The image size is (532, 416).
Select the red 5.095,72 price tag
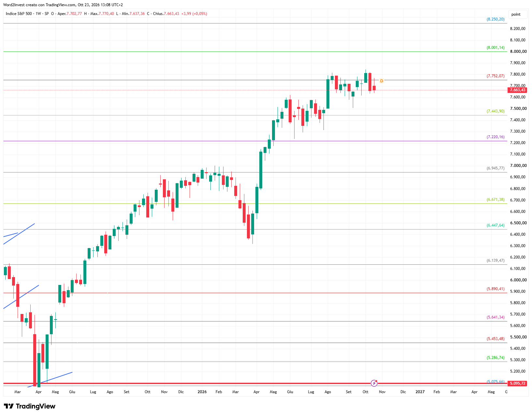518,383
